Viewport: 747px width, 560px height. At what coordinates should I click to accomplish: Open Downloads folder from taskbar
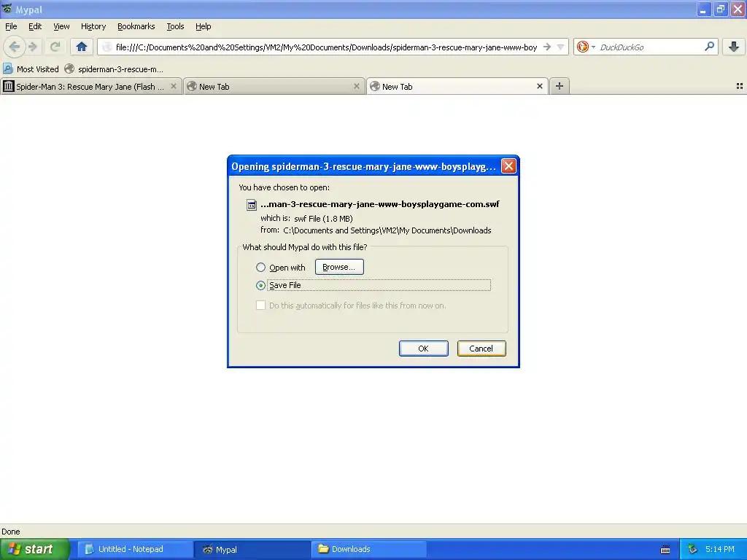click(369, 549)
